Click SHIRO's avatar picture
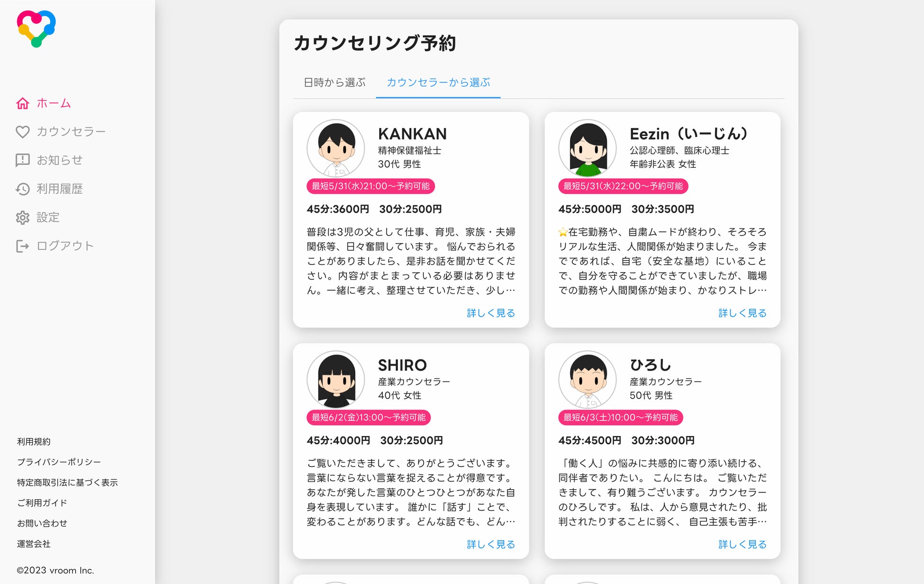Viewport: 924px width, 584px height. pyautogui.click(x=336, y=379)
